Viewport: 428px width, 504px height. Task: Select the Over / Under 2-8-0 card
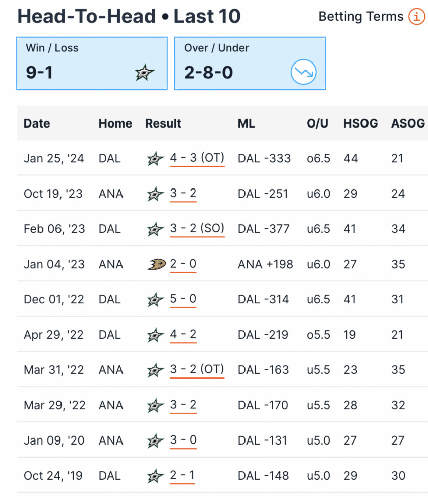tap(250, 64)
